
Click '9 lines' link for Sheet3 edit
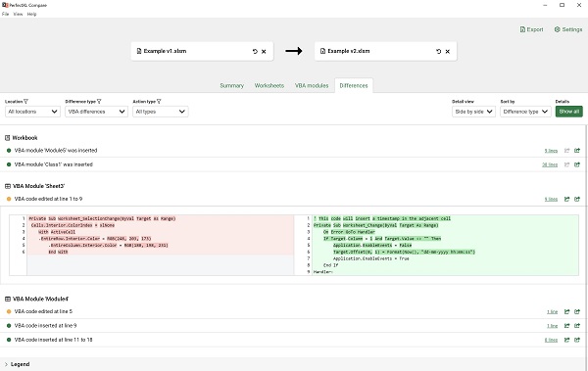click(551, 200)
